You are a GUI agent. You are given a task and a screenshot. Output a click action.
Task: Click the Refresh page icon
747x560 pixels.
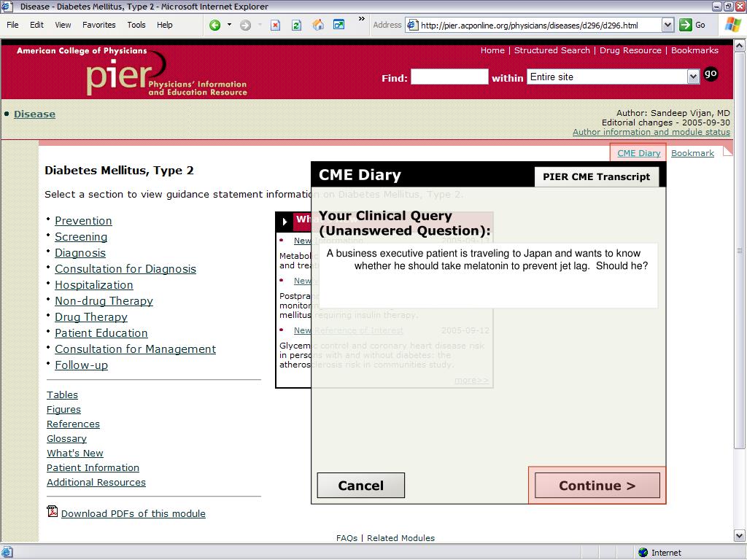(x=296, y=26)
